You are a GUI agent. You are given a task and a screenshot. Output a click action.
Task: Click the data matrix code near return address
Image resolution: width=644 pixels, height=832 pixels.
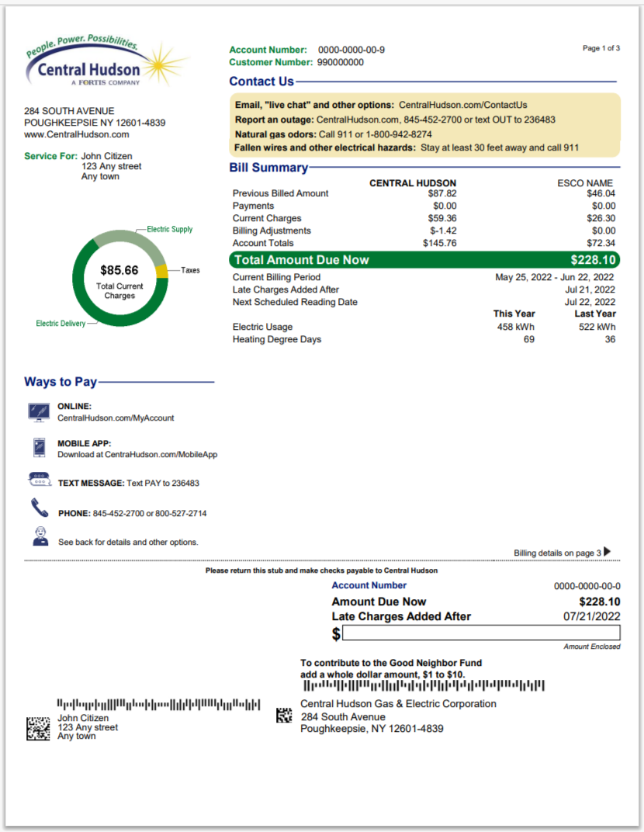[x=284, y=715]
